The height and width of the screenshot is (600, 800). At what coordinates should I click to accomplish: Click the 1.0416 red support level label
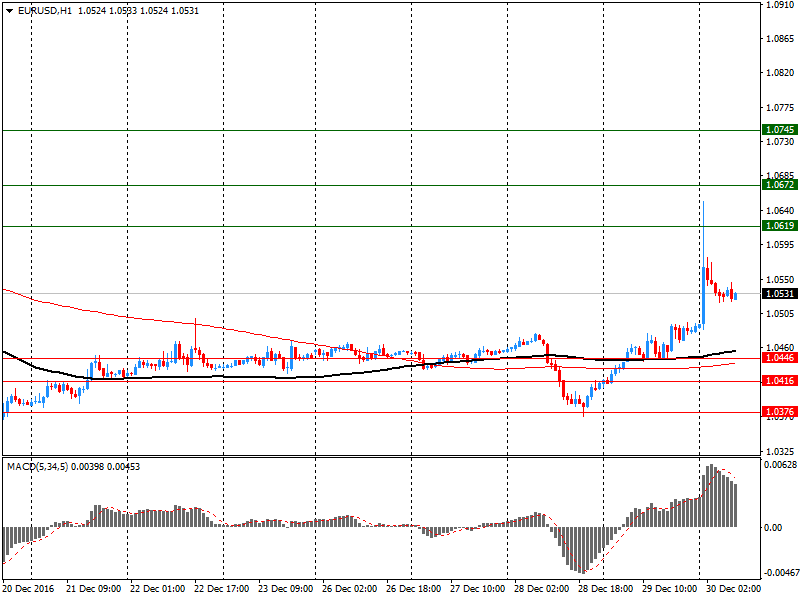pos(779,381)
